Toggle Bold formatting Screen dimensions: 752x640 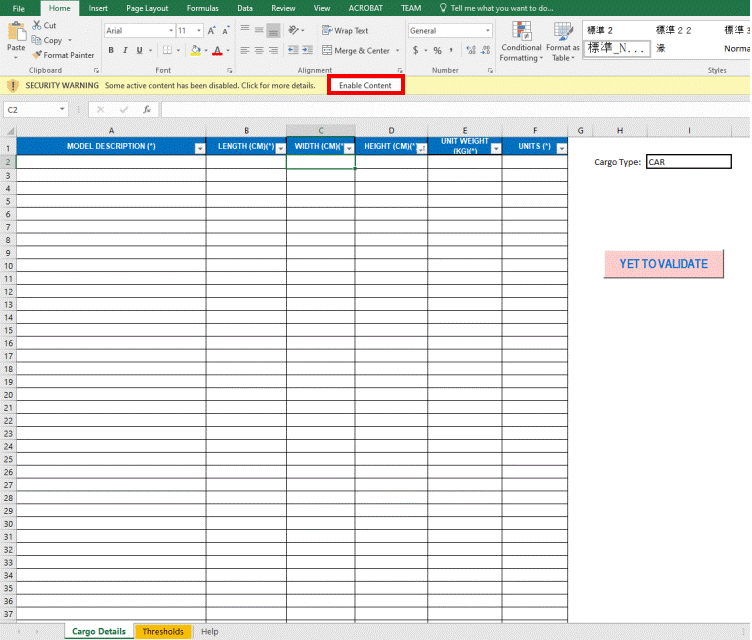pyautogui.click(x=111, y=50)
